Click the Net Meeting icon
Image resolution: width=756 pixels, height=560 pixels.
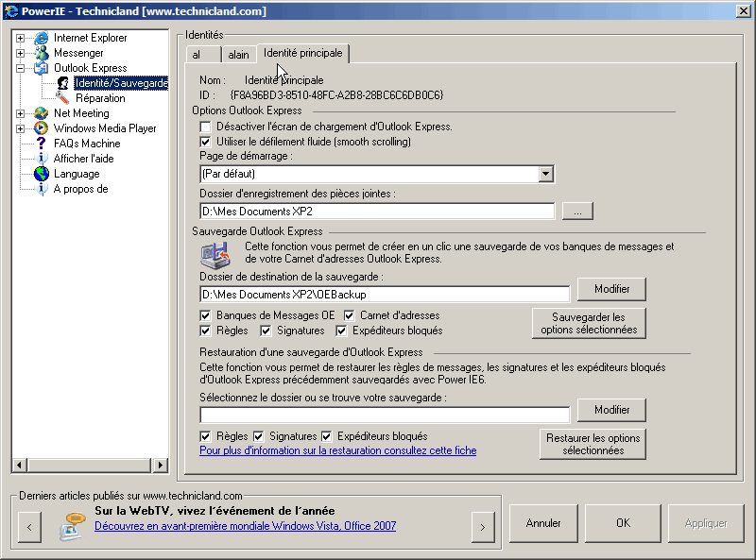point(41,113)
